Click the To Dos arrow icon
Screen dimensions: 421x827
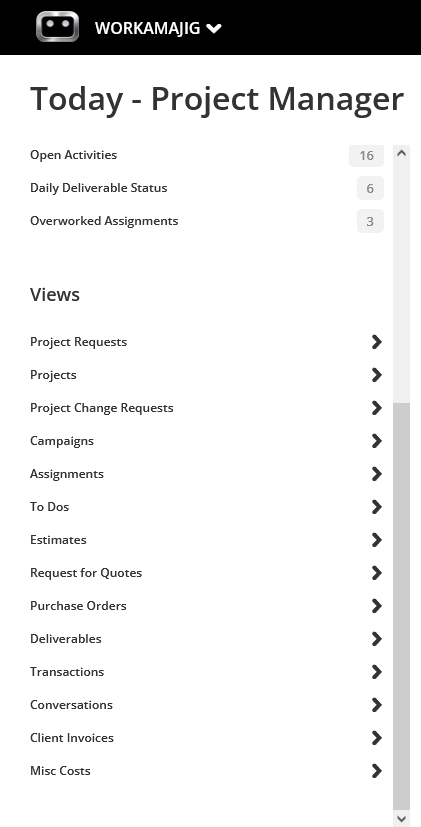(x=376, y=507)
